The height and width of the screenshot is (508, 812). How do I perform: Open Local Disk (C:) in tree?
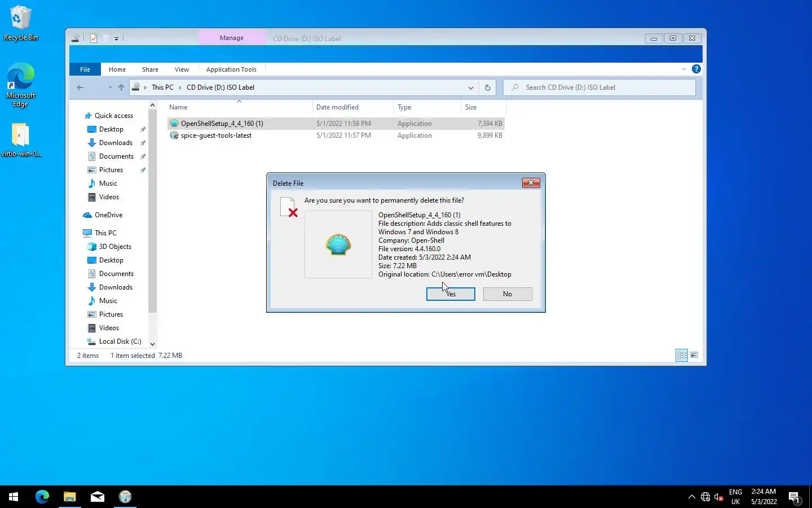click(120, 341)
